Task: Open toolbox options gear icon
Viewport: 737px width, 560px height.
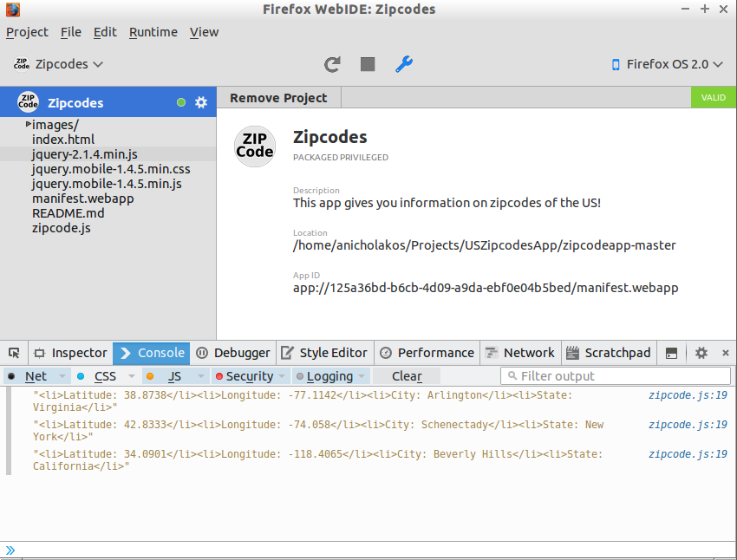Action: point(701,353)
